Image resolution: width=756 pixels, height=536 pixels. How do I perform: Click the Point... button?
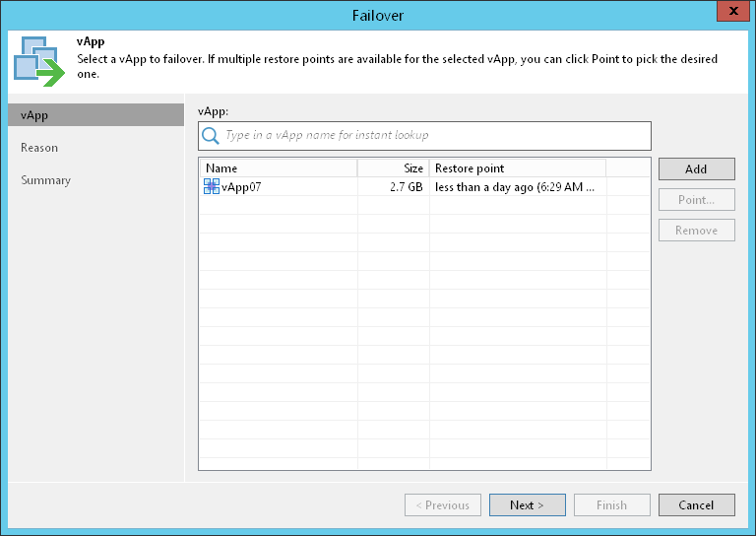pyautogui.click(x=696, y=199)
